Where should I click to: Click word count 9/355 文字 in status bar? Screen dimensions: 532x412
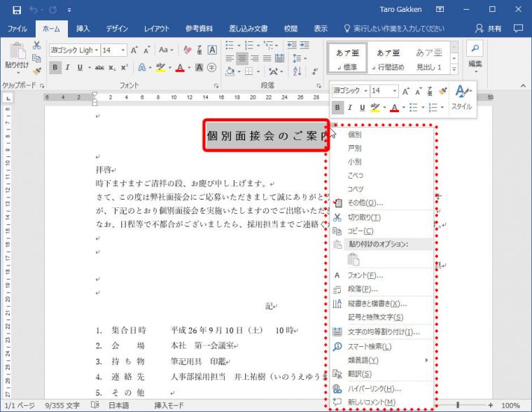[62, 405]
